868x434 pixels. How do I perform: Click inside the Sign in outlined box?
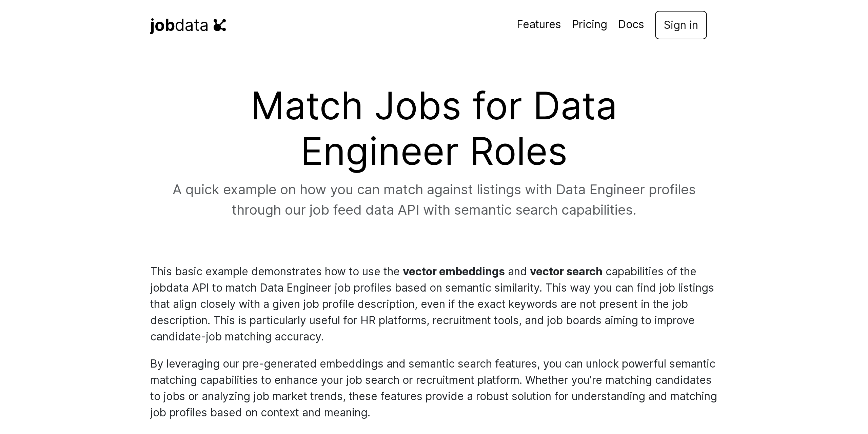680,25
